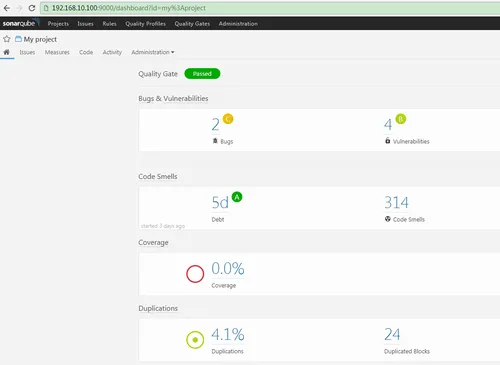Switch to the project Code tab
Viewport: 500px width, 365px height.
coord(86,52)
